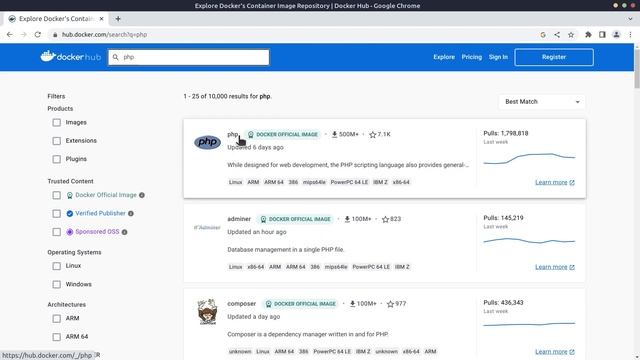Click the mips64le tag on the php card
The width and height of the screenshot is (640, 360).
pyautogui.click(x=314, y=182)
